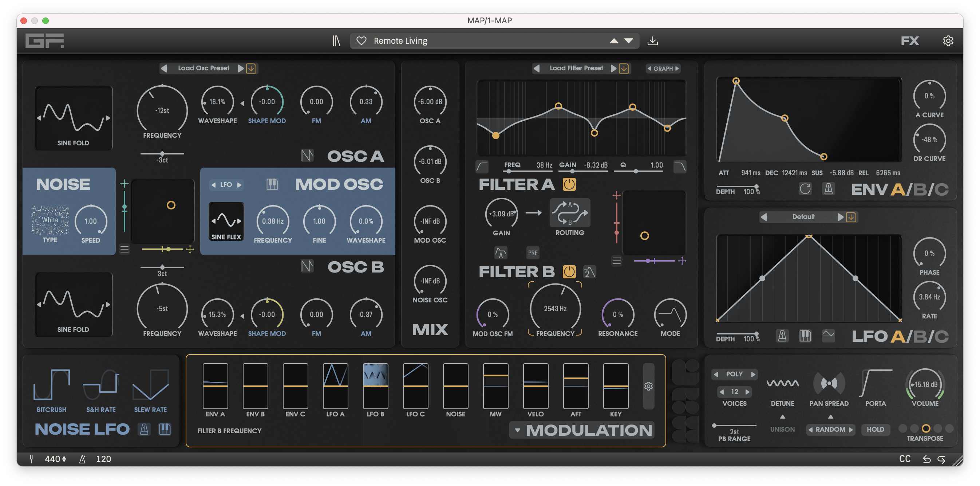
Task: Expand the MODULATION section dropdown arrow
Action: click(517, 430)
